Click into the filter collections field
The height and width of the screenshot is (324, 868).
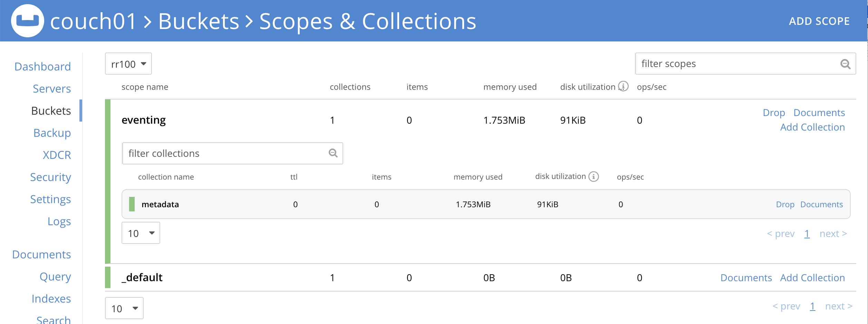(x=224, y=153)
